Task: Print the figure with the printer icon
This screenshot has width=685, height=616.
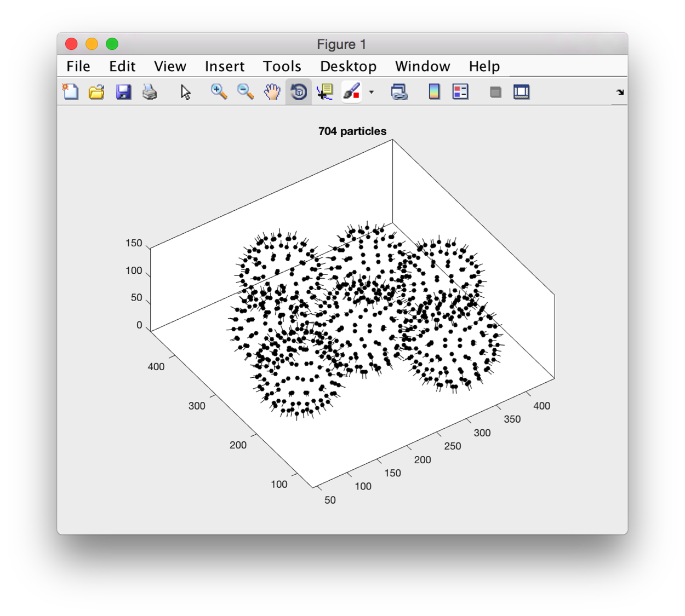Action: click(x=150, y=91)
